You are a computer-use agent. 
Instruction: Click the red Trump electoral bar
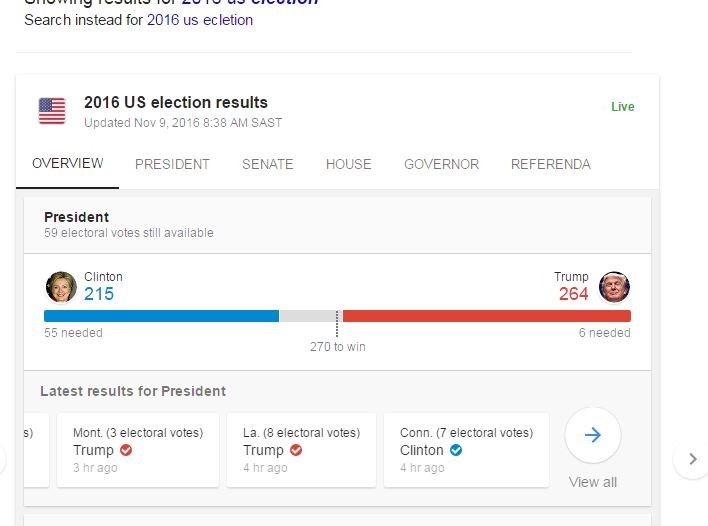(487, 316)
